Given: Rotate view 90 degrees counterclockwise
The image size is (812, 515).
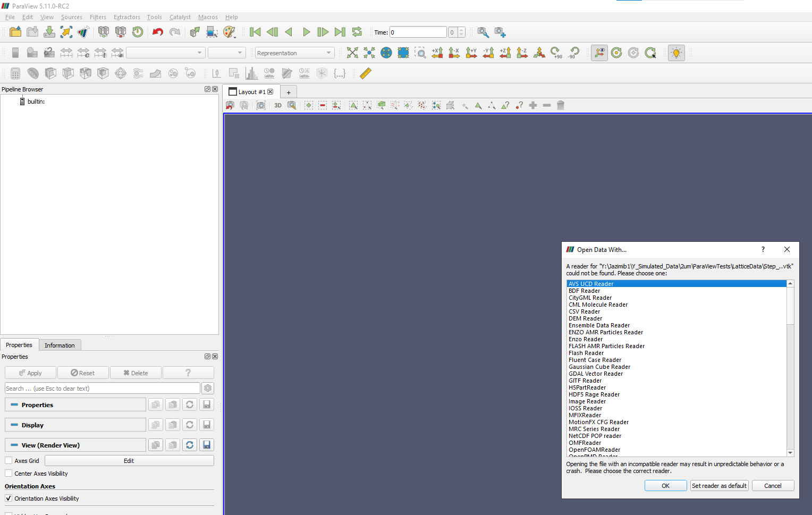Looking at the screenshot, I should pyautogui.click(x=573, y=53).
